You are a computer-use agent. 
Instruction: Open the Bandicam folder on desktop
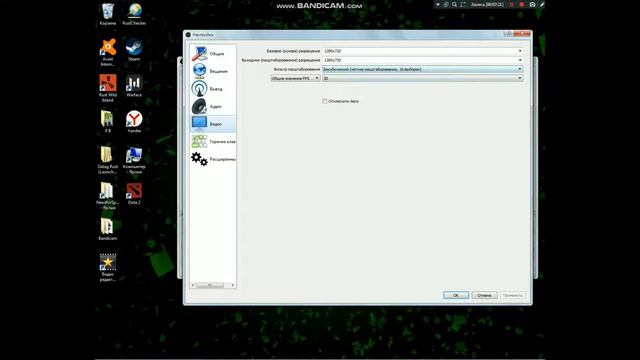pyautogui.click(x=108, y=229)
